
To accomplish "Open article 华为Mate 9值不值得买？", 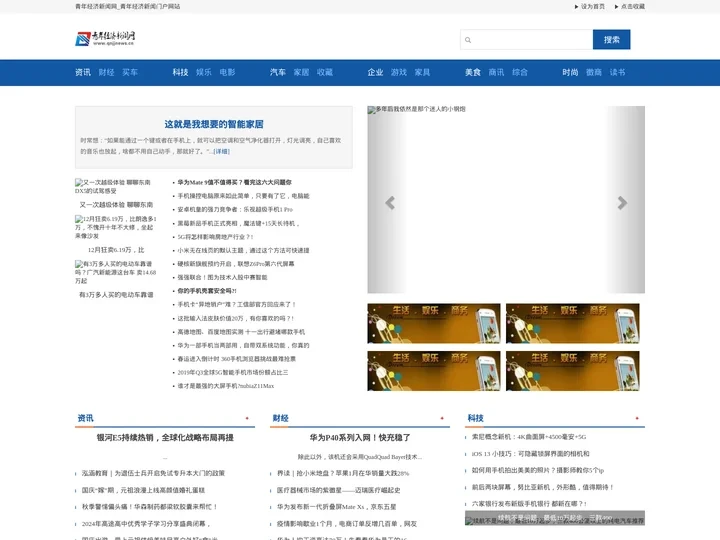I will (234, 182).
